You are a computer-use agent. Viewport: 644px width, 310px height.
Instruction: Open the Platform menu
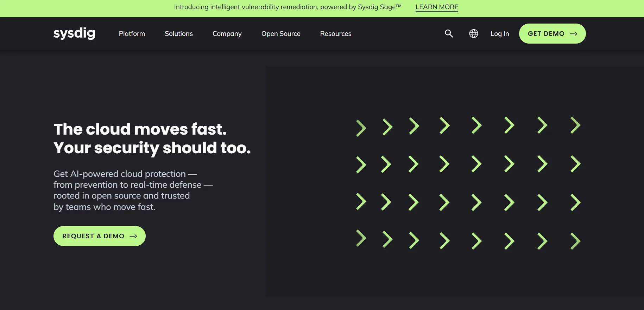pos(132,33)
